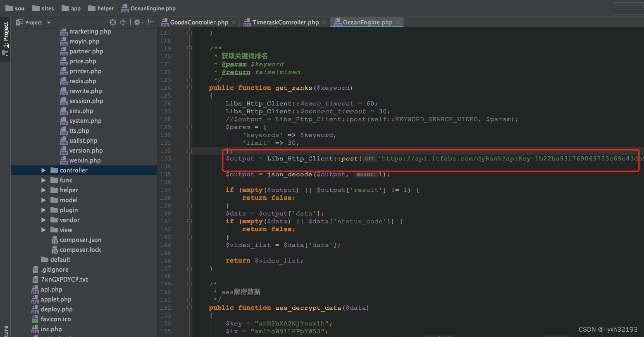This screenshot has width=644, height=337.
Task: Click sites breadcrumb folder
Action: coord(43,8)
